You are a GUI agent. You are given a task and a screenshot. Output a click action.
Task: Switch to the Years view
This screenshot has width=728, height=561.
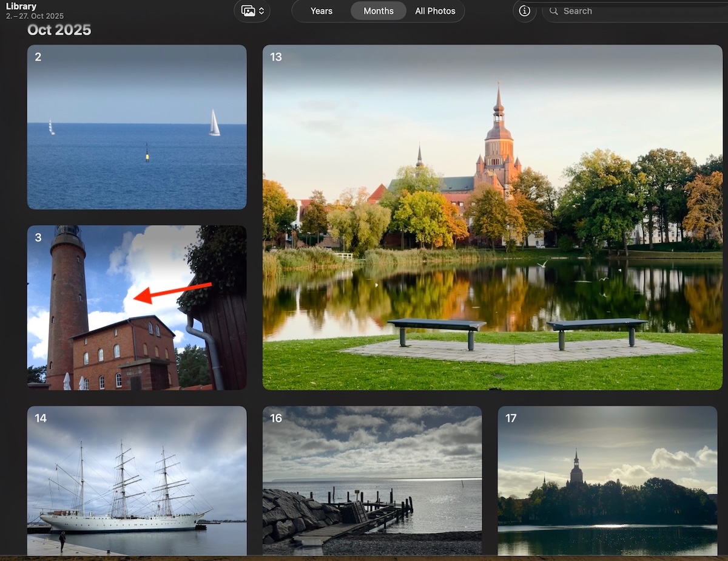coord(321,11)
